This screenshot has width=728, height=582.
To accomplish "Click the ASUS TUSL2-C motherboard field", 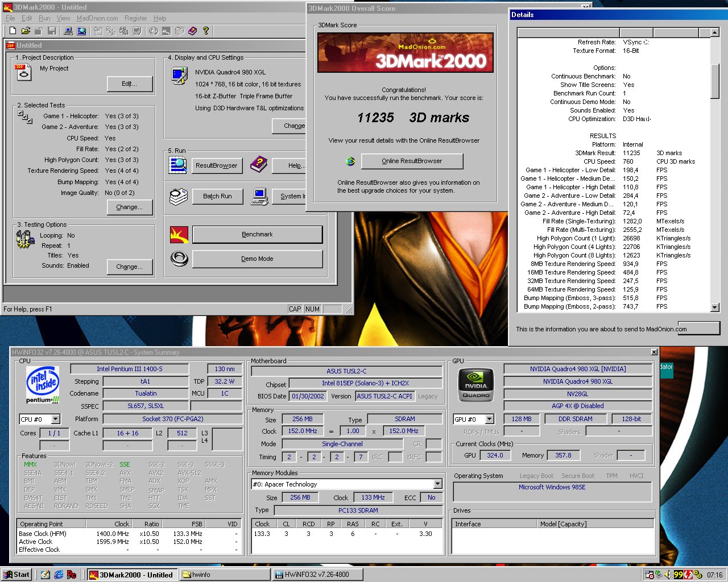I will pos(346,371).
